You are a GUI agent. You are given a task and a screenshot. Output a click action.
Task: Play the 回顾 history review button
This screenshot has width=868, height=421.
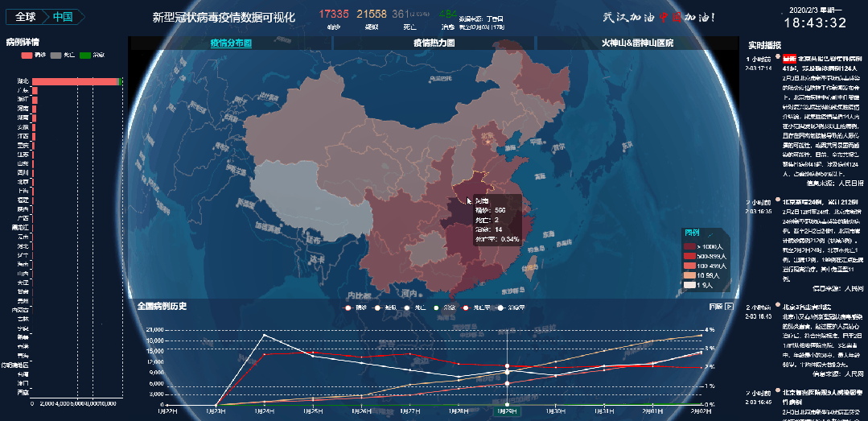point(722,307)
